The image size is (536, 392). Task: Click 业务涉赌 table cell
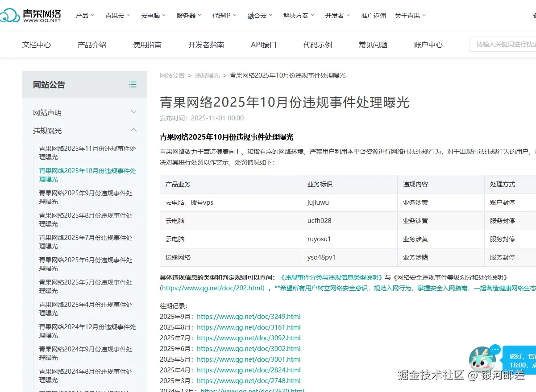pos(441,257)
